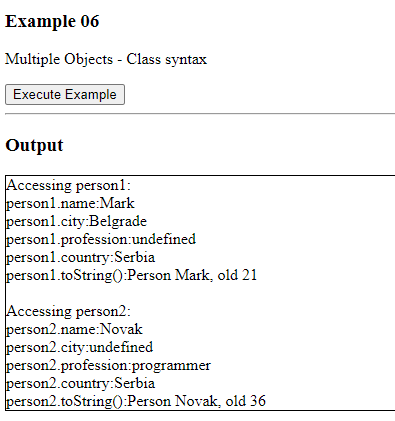Click the person1.toString() output line
The image size is (395, 421).
click(132, 275)
